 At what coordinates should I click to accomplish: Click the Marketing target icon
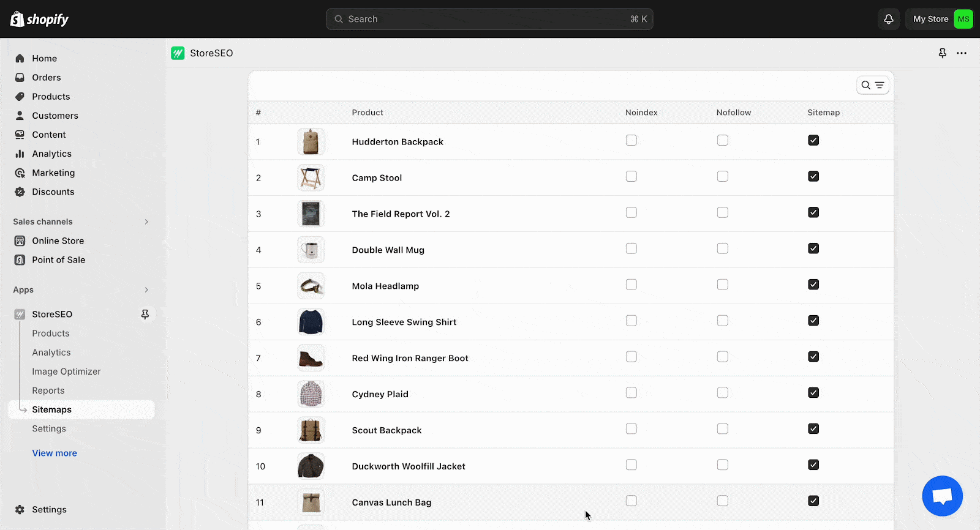click(x=20, y=173)
